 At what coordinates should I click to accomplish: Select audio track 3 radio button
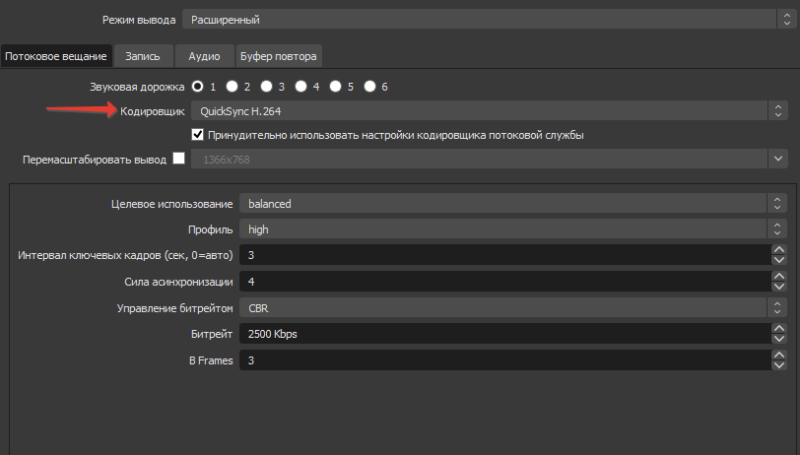point(266,87)
